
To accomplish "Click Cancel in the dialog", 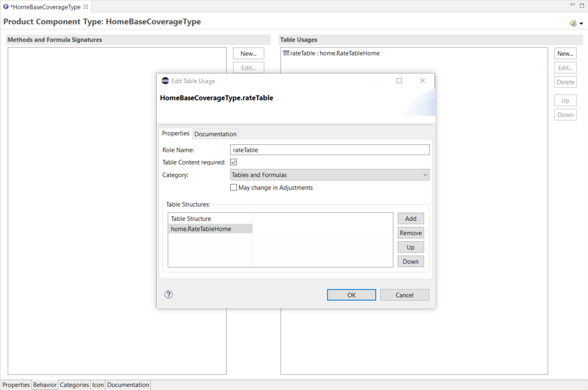I will tap(404, 295).
